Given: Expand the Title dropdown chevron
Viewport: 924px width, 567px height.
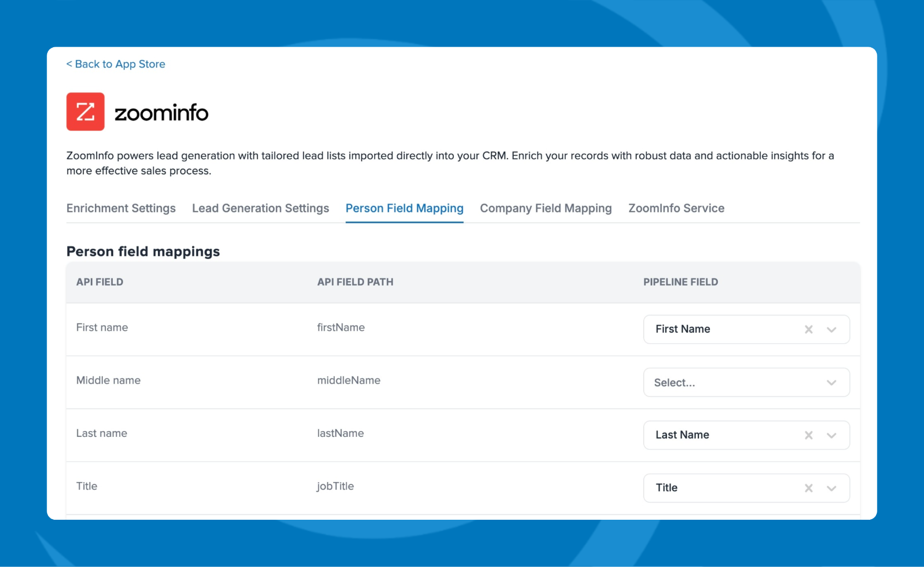Looking at the screenshot, I should (x=831, y=488).
